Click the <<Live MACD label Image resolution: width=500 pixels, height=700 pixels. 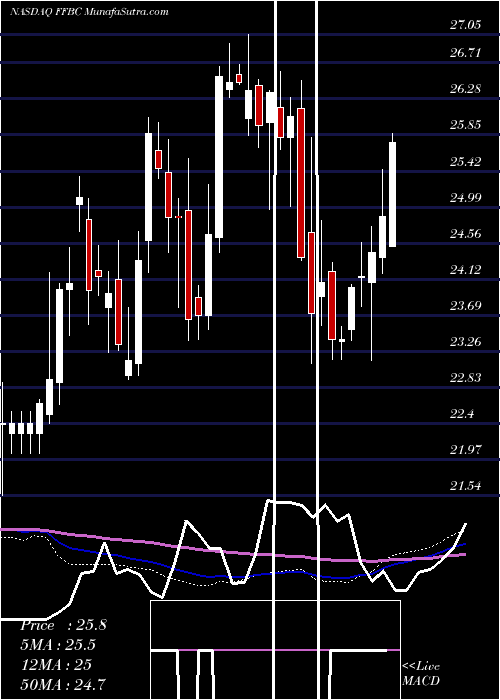tap(421, 674)
